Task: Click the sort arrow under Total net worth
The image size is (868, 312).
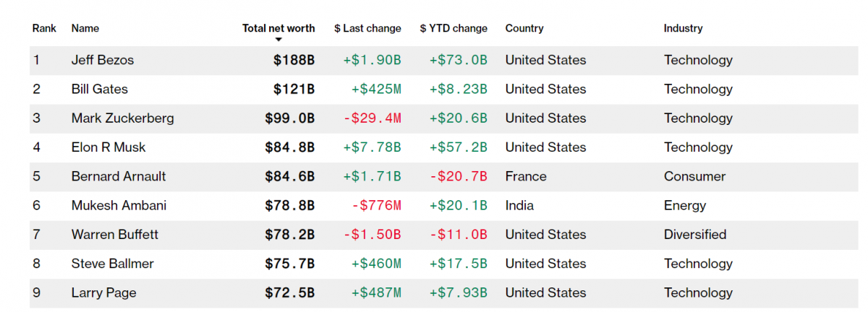Action: click(x=278, y=40)
